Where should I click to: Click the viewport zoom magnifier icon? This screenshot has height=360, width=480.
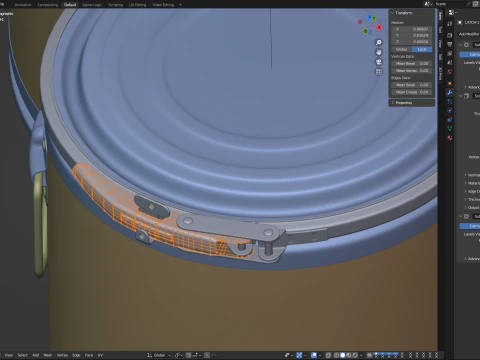point(379,42)
